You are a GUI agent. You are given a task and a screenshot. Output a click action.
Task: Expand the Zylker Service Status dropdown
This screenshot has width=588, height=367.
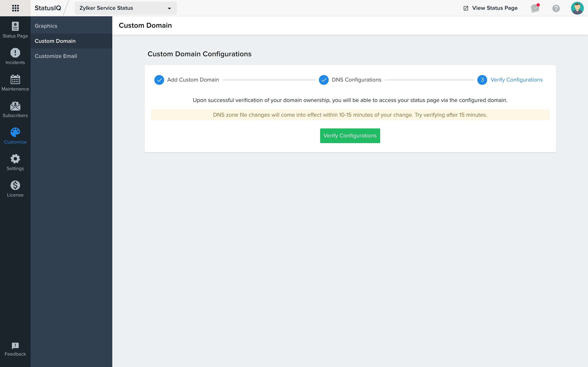[x=168, y=8]
